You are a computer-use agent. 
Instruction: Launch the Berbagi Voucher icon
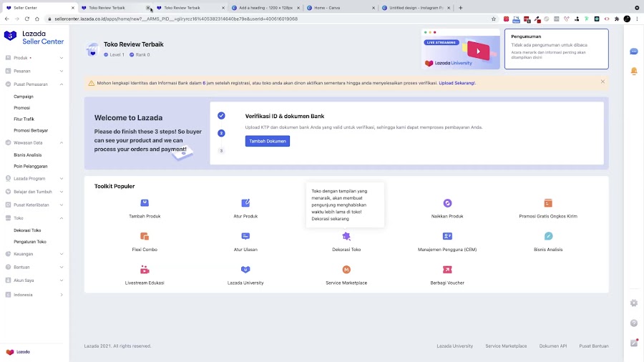click(447, 270)
